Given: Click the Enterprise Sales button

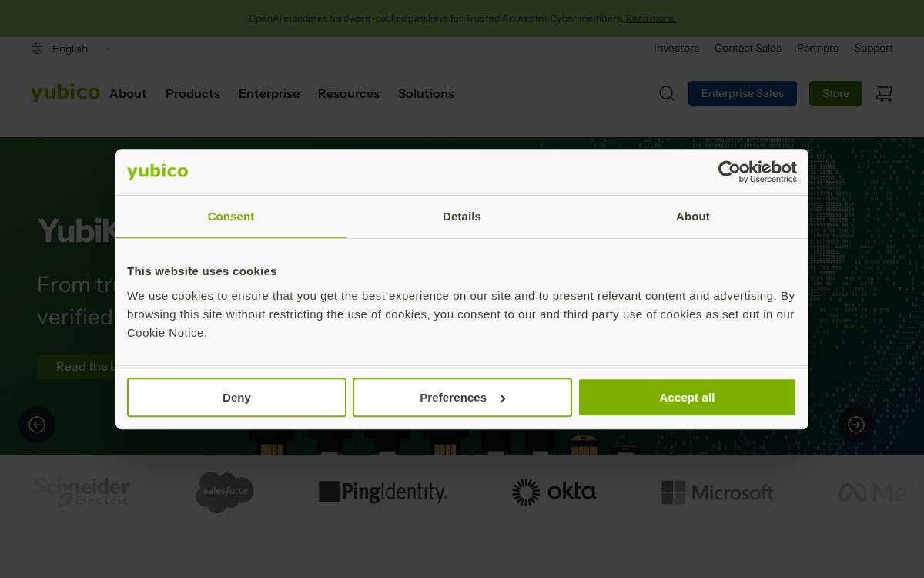Looking at the screenshot, I should click(742, 93).
